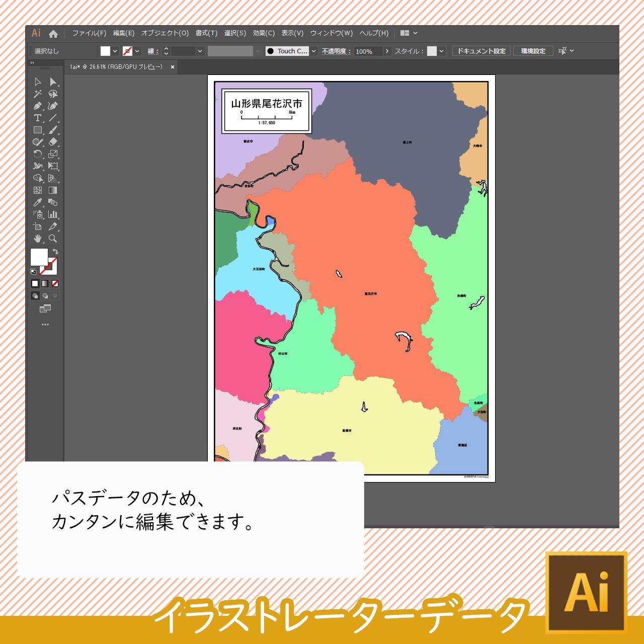Image resolution: width=644 pixels, height=644 pixels.
Task: Select the Perspective Grid tool
Action: (x=53, y=179)
